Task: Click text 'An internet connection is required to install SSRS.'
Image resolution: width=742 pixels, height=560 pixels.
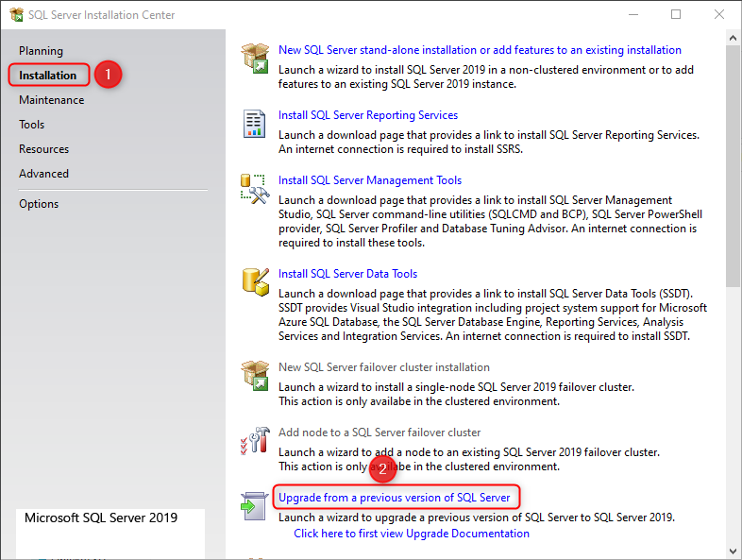Action: 400,149
